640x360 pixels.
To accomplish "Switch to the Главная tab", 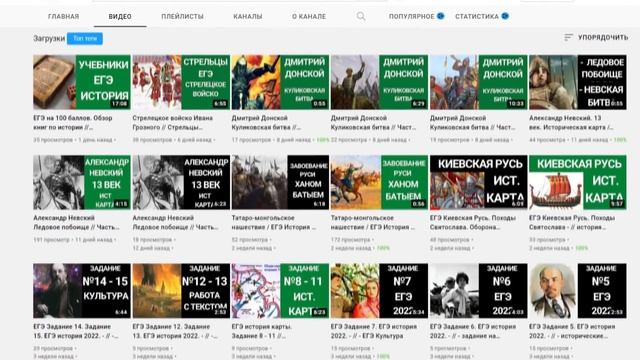I will [x=63, y=16].
